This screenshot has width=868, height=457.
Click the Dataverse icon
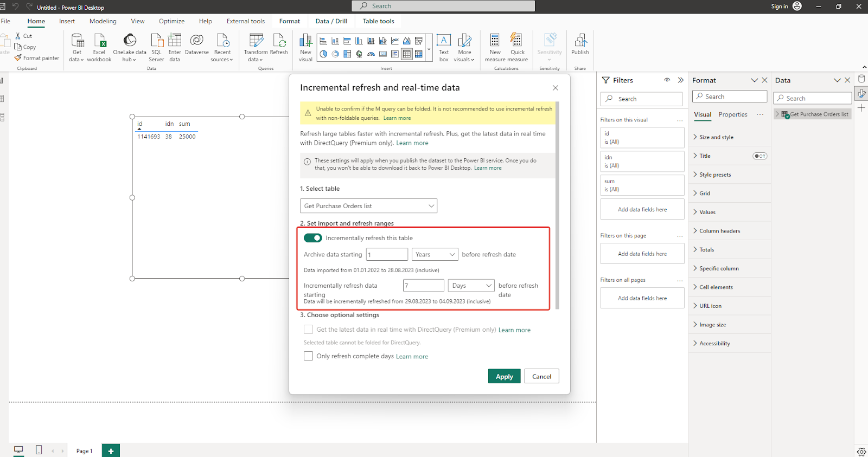(197, 44)
